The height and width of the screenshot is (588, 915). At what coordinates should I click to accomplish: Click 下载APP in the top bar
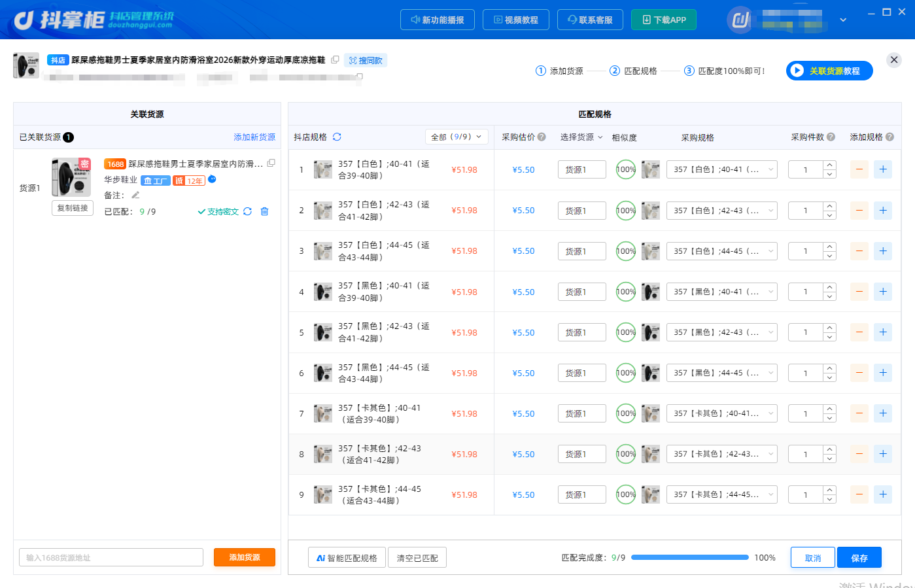pyautogui.click(x=664, y=20)
